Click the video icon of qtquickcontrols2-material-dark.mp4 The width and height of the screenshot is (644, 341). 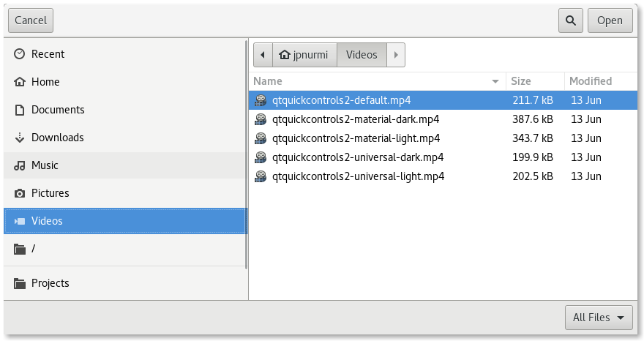coord(261,119)
